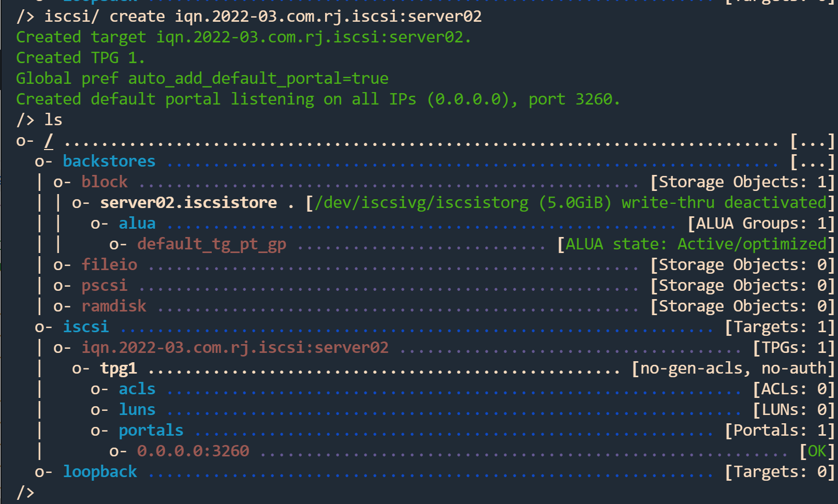Click the '[LUNs: 0]' value
838x504 pixels.
click(x=794, y=410)
